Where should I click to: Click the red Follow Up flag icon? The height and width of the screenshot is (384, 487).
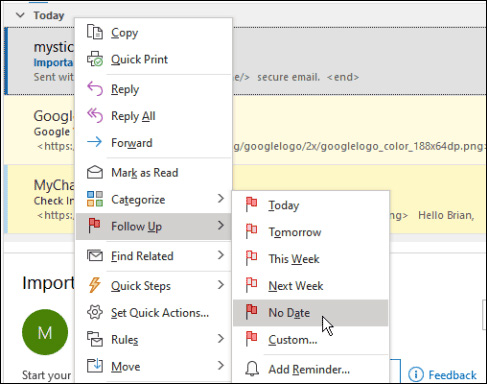[95, 225]
